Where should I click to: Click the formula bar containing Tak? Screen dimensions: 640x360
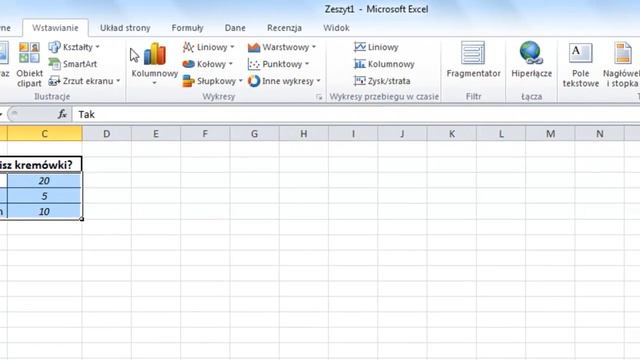pos(356,114)
